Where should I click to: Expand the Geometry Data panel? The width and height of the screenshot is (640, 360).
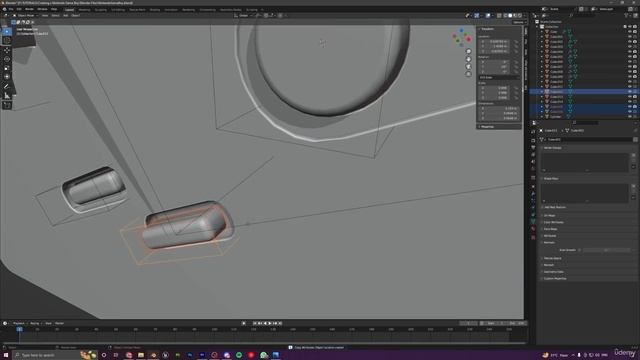(553, 272)
